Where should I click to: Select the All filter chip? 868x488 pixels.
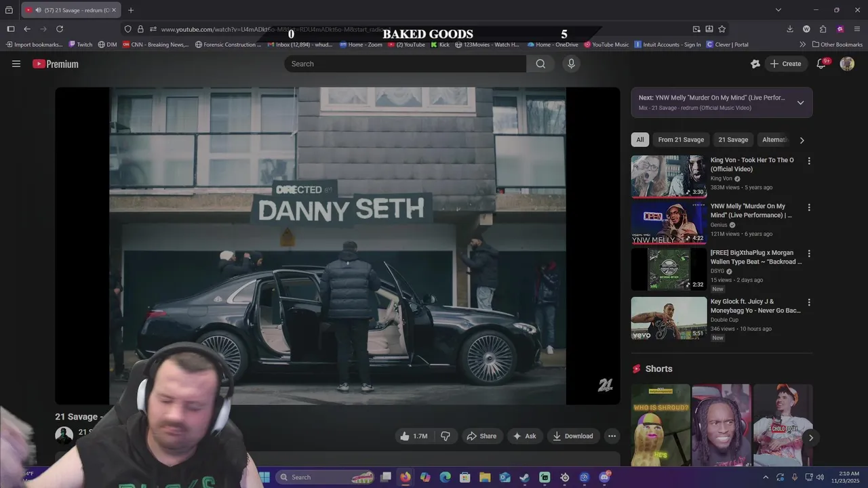coord(640,140)
